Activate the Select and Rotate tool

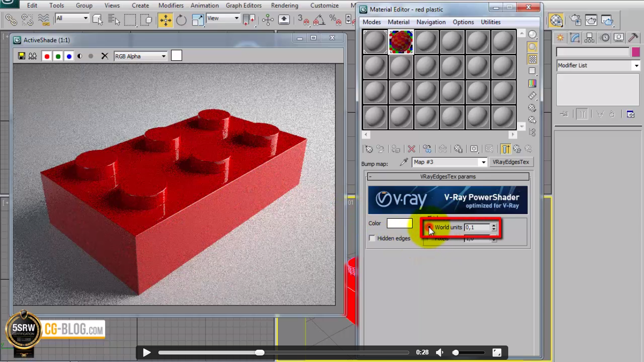(182, 20)
